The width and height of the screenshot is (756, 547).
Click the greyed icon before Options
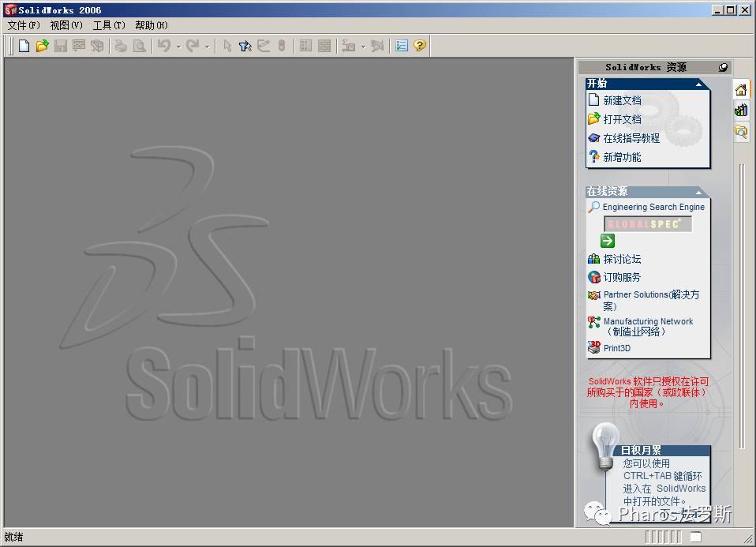pos(377,46)
